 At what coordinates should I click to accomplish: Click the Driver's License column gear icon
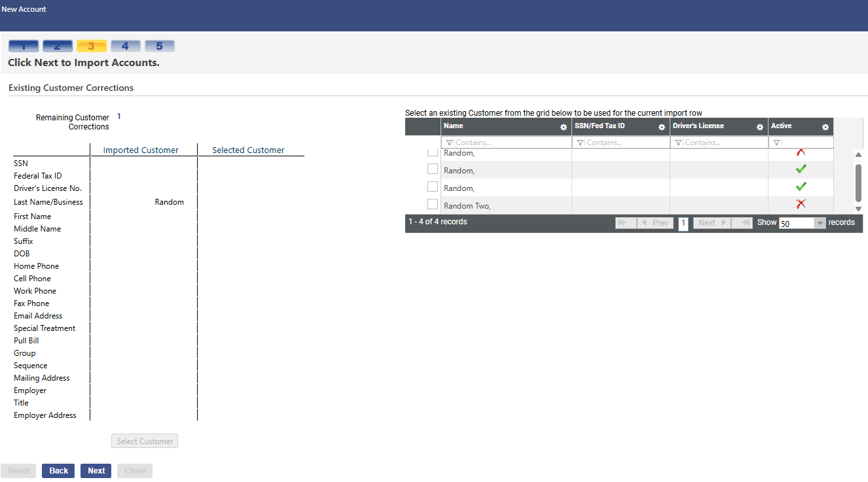click(x=760, y=127)
